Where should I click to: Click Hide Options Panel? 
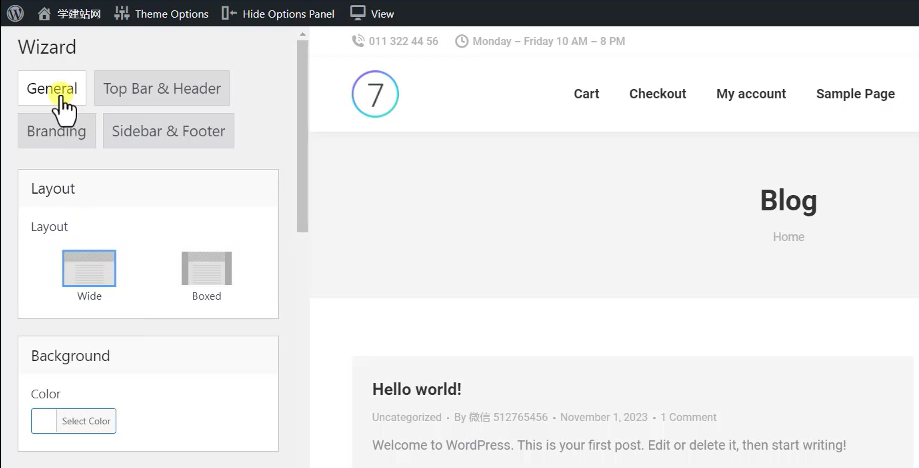tap(278, 13)
